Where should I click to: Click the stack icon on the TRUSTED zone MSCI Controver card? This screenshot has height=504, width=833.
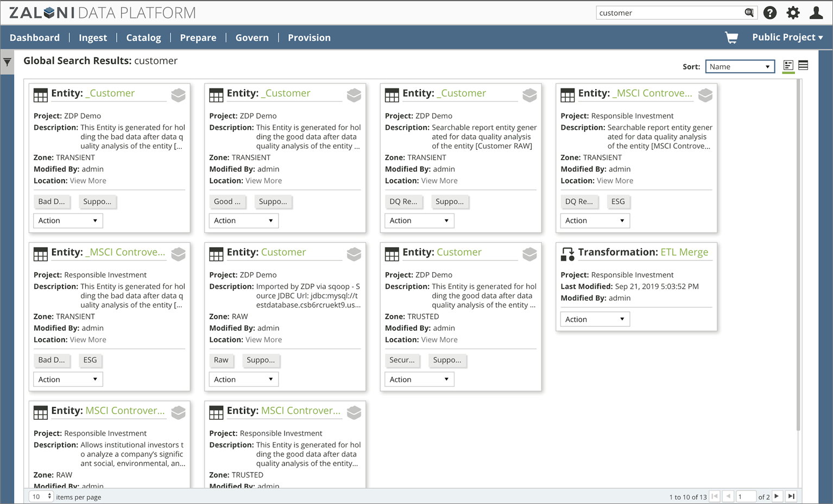tap(354, 412)
